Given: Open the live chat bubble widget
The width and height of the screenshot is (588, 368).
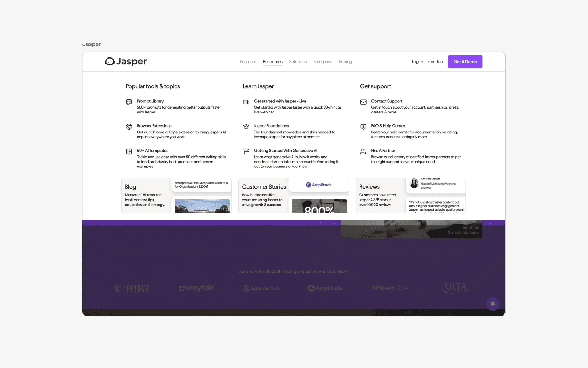Looking at the screenshot, I should click(x=492, y=304).
